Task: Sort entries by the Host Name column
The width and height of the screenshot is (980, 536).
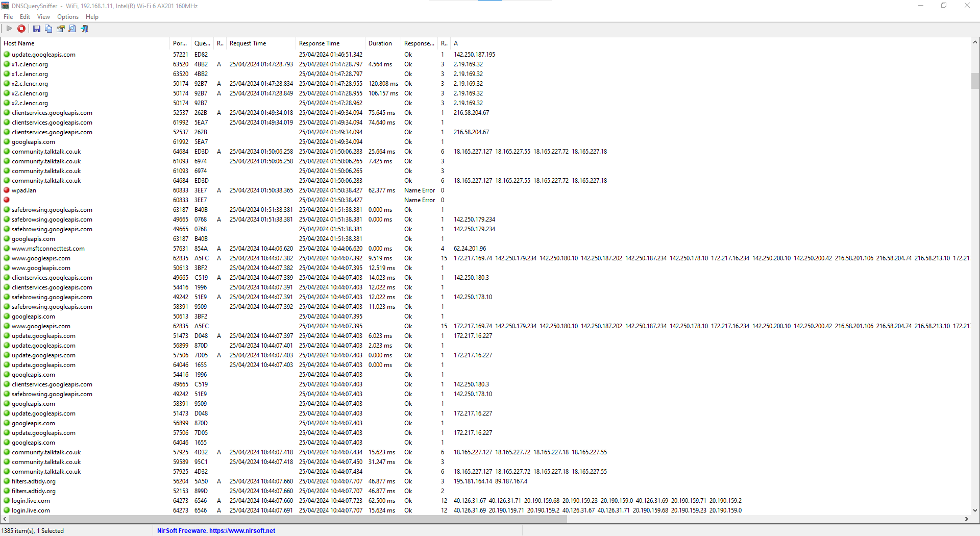Action: 19,43
